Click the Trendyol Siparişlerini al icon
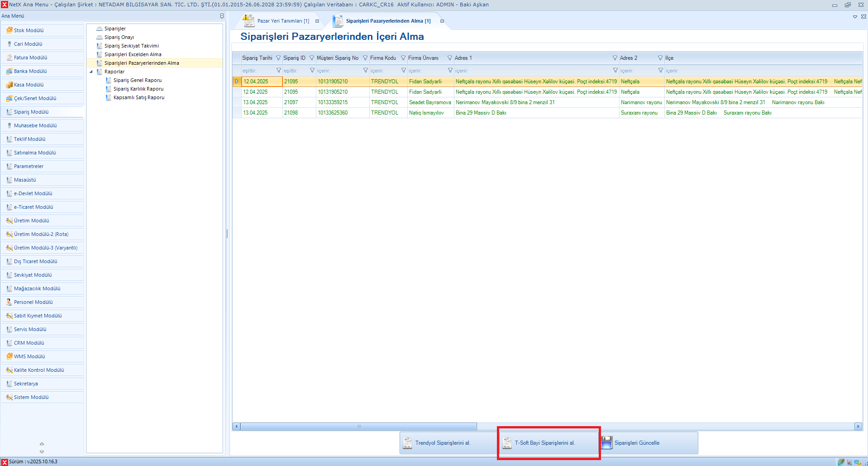Screen dimensions: 868x466 click(x=407, y=442)
